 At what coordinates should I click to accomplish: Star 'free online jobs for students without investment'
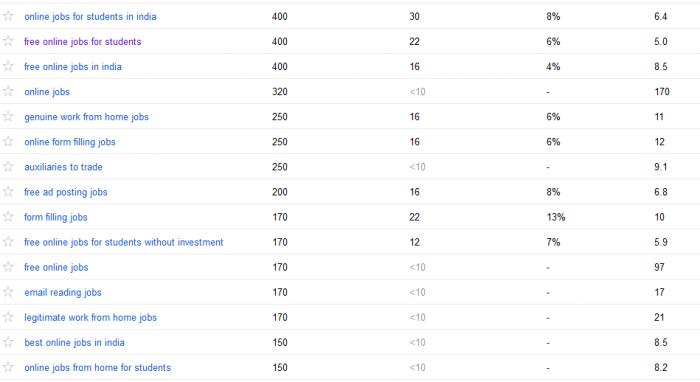point(8,241)
